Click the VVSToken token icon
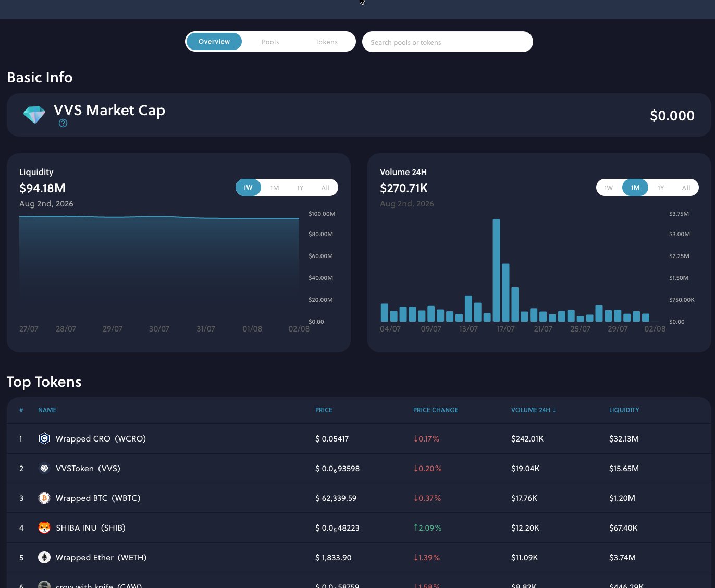715x588 pixels. coord(44,468)
